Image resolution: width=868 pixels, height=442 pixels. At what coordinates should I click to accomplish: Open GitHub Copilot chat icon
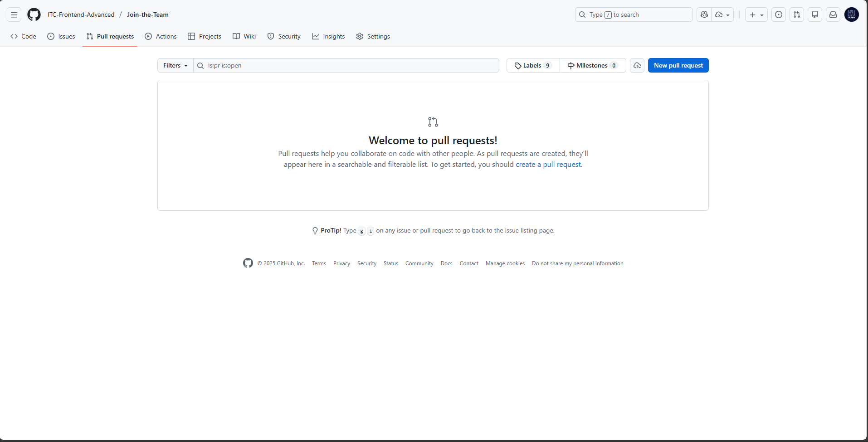tap(704, 15)
